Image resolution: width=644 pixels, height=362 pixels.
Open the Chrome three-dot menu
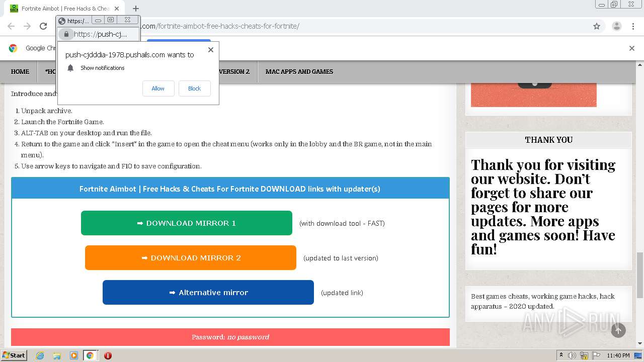click(x=633, y=26)
